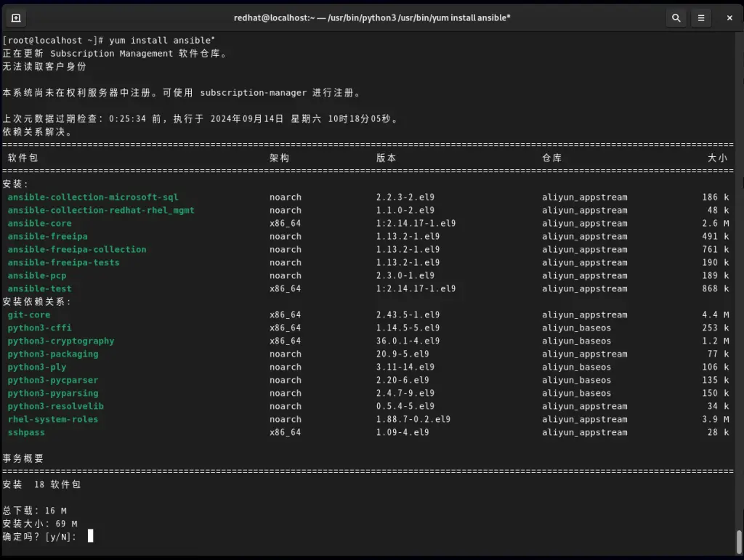
Task: Click the search icon in the header bar
Action: [676, 17]
